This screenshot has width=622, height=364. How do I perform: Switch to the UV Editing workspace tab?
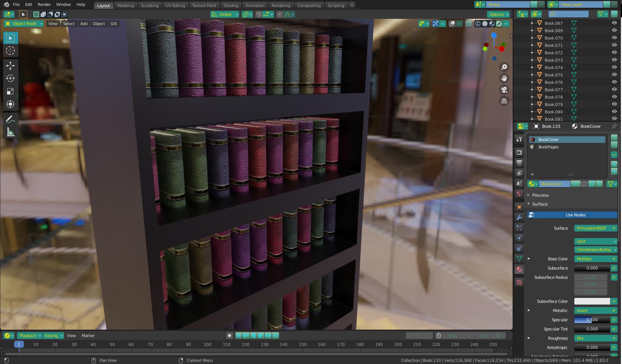[175, 6]
